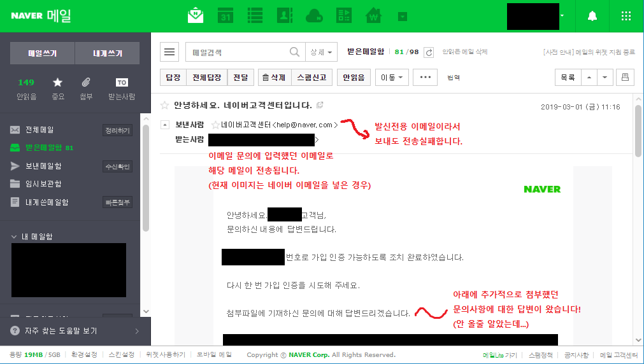644x364 pixels.
Task: Open 자주 찾는 도움말 보기
Action: pyautogui.click(x=61, y=331)
